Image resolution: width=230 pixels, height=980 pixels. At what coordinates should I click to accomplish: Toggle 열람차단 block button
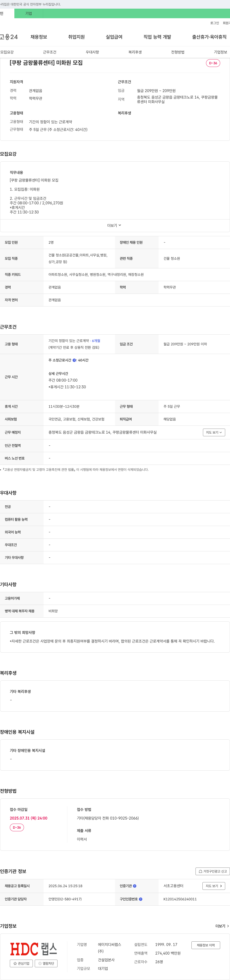tap(46, 964)
